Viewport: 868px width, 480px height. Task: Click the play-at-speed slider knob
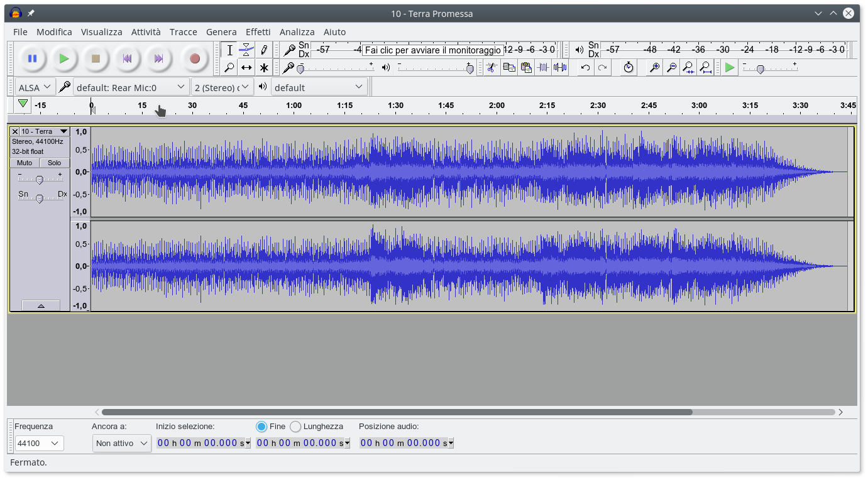(760, 69)
